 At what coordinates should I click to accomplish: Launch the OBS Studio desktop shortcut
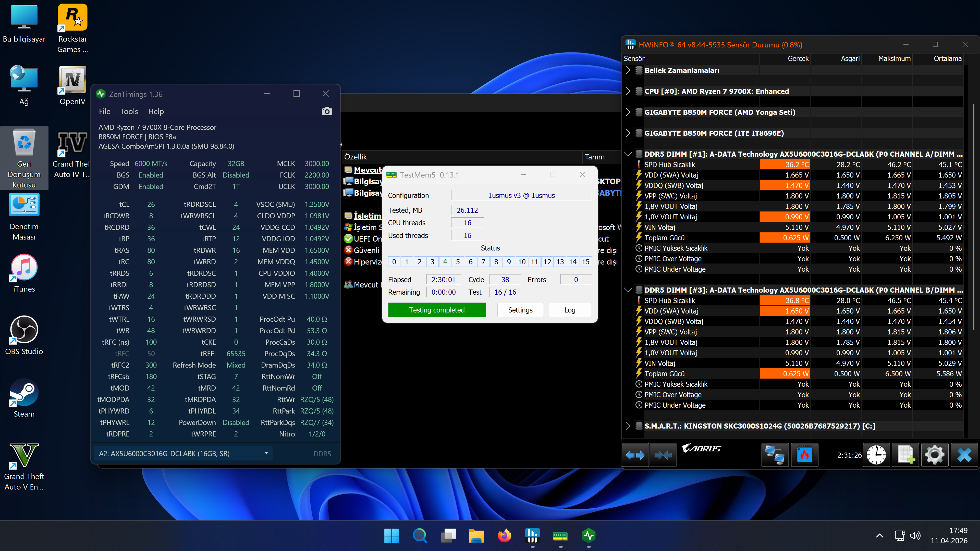[x=24, y=335]
